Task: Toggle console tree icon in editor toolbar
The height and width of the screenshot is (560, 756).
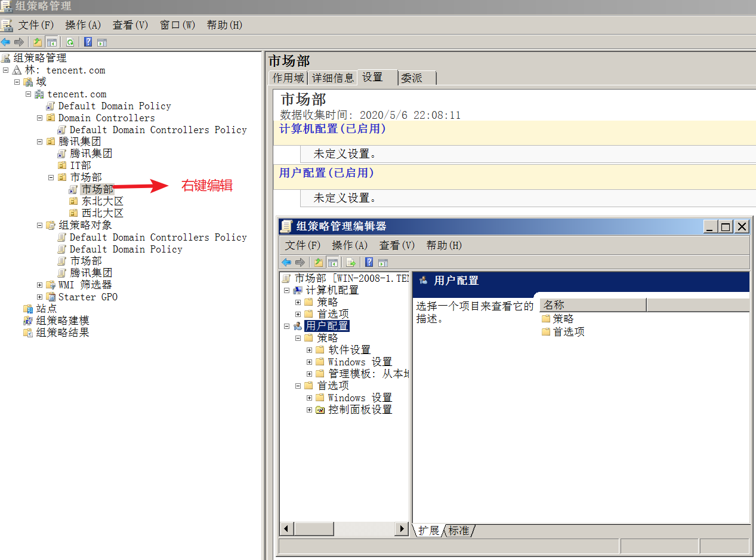Action: click(x=333, y=262)
